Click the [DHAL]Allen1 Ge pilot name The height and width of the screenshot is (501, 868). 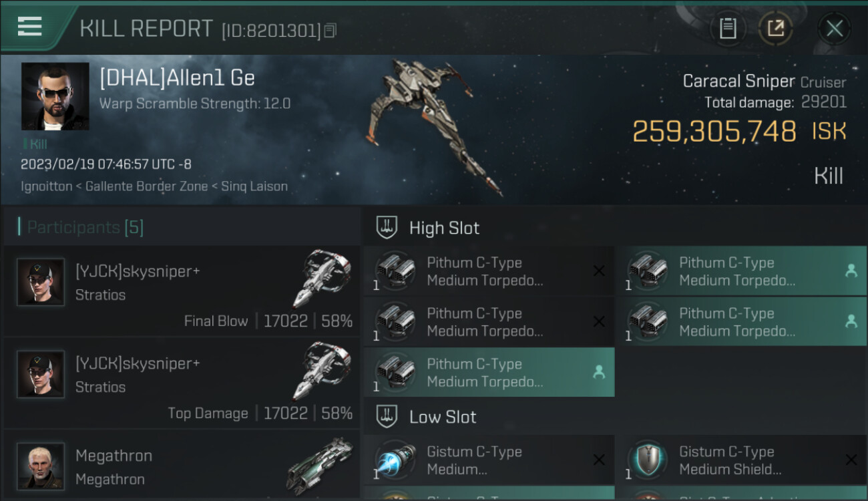[177, 78]
